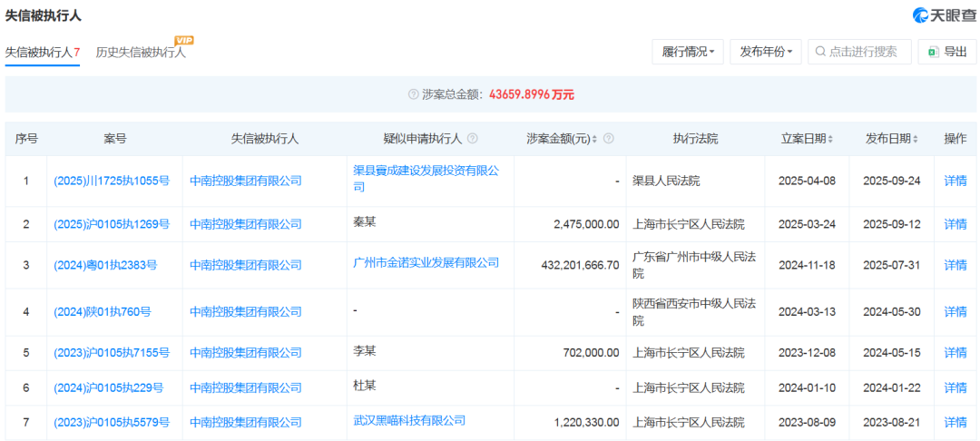Screen dimensions: 980x441
Task: Open case (2024)沪0105执229号
Action: click(x=109, y=387)
